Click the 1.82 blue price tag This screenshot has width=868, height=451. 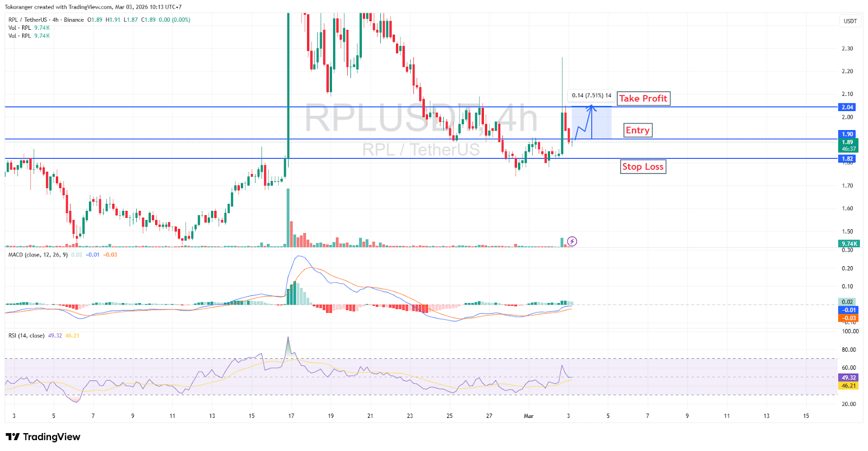pyautogui.click(x=847, y=159)
